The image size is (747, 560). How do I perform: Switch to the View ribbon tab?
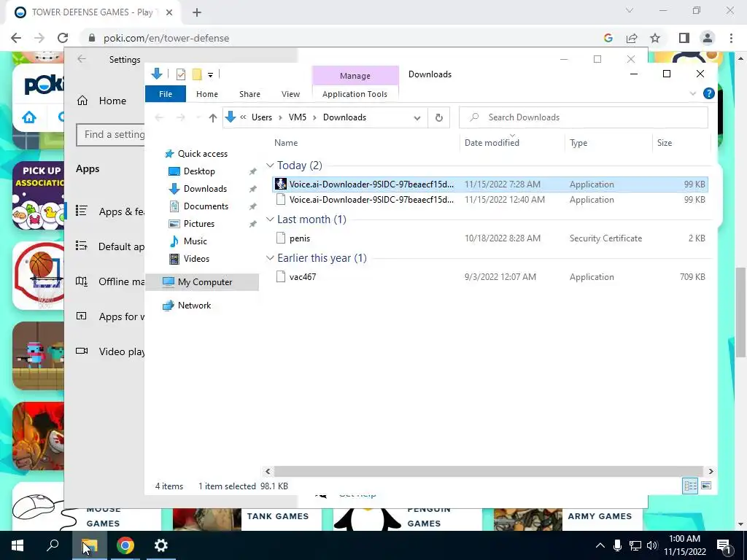290,94
